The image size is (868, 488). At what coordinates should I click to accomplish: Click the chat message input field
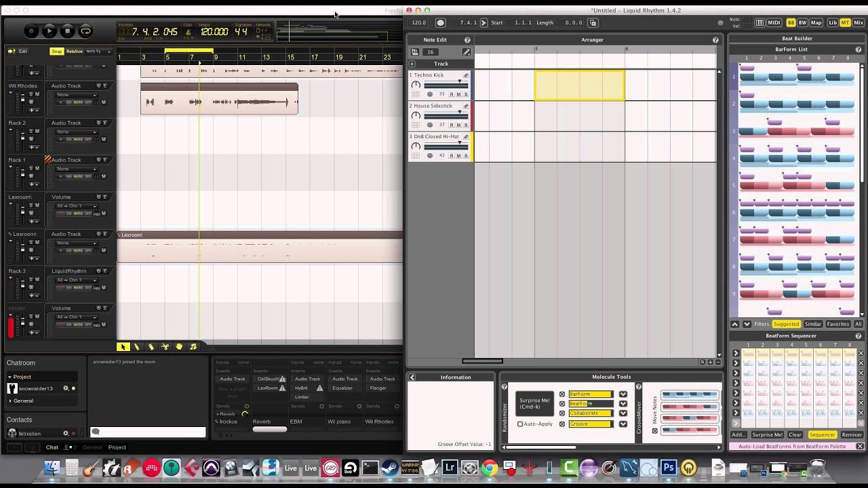pyautogui.click(x=149, y=431)
